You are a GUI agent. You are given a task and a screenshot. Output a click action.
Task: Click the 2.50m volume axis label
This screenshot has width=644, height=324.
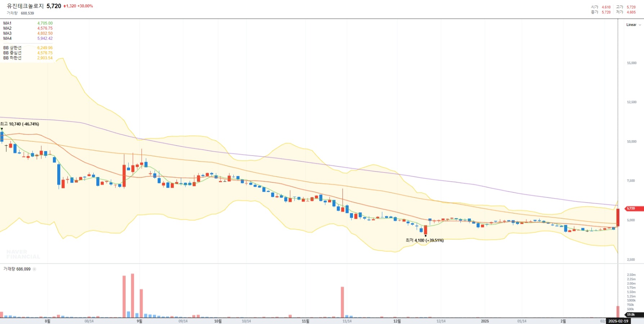631,275
